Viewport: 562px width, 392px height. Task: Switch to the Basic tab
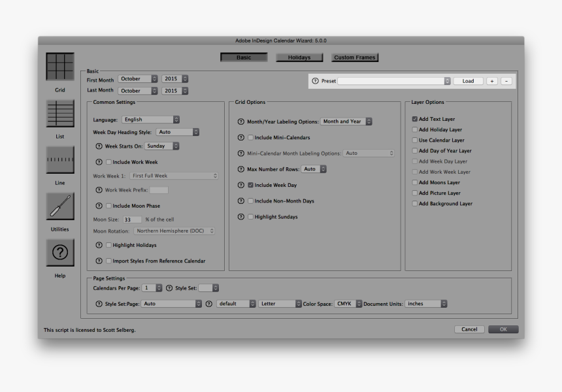pyautogui.click(x=244, y=57)
